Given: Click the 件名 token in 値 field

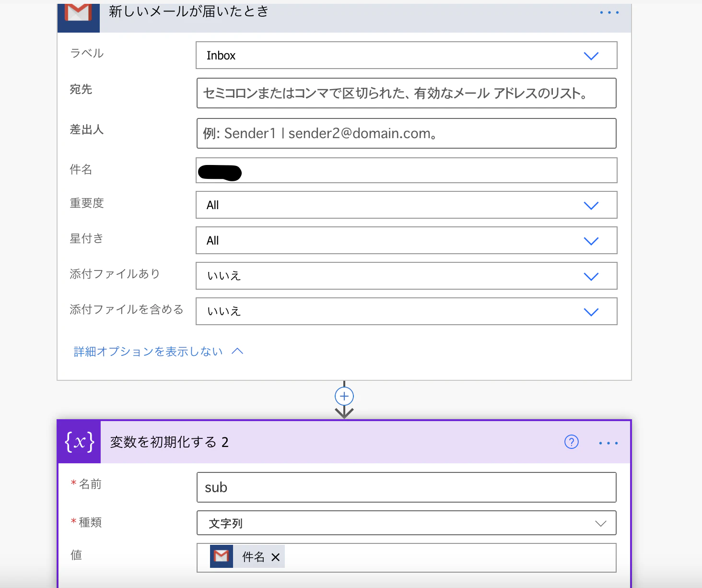Looking at the screenshot, I should click(x=247, y=556).
